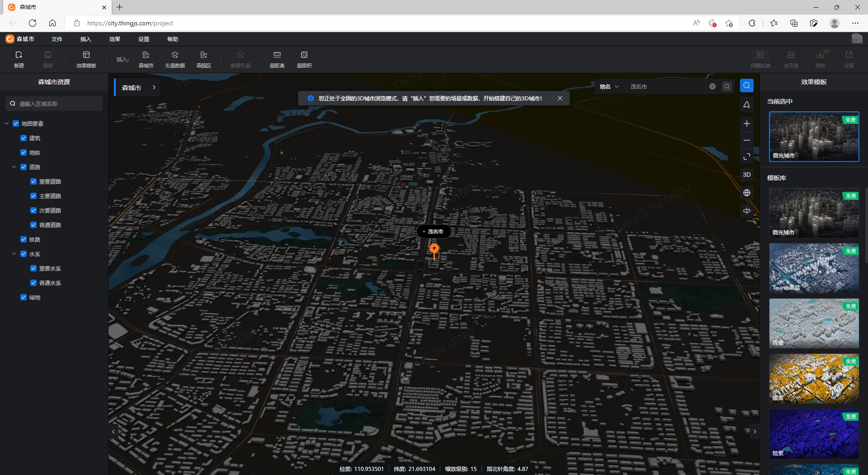868x475 pixels.
Task: Open the 地名 search type dropdown
Action: tap(609, 86)
